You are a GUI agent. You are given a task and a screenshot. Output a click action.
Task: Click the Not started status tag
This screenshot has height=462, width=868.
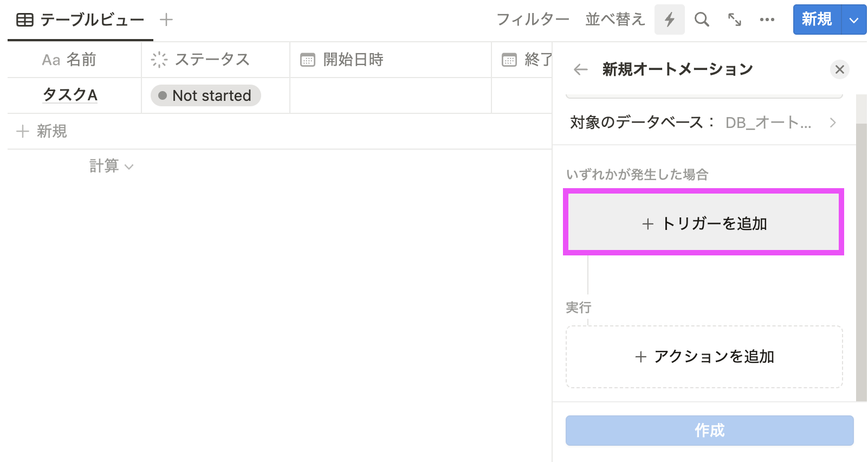206,95
